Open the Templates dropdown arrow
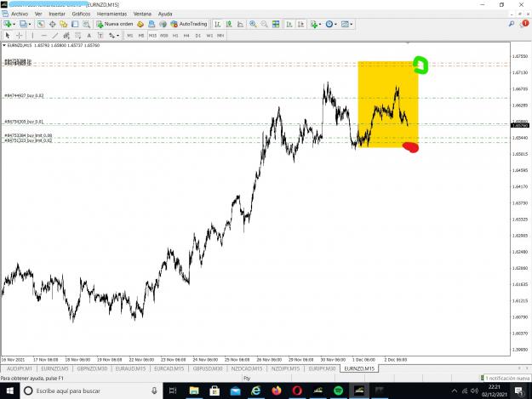Viewport: 532px width, 399px height. pyautogui.click(x=352, y=24)
